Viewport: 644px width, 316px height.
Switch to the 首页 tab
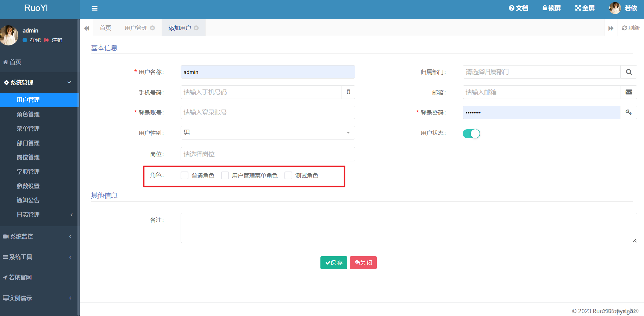(105, 28)
